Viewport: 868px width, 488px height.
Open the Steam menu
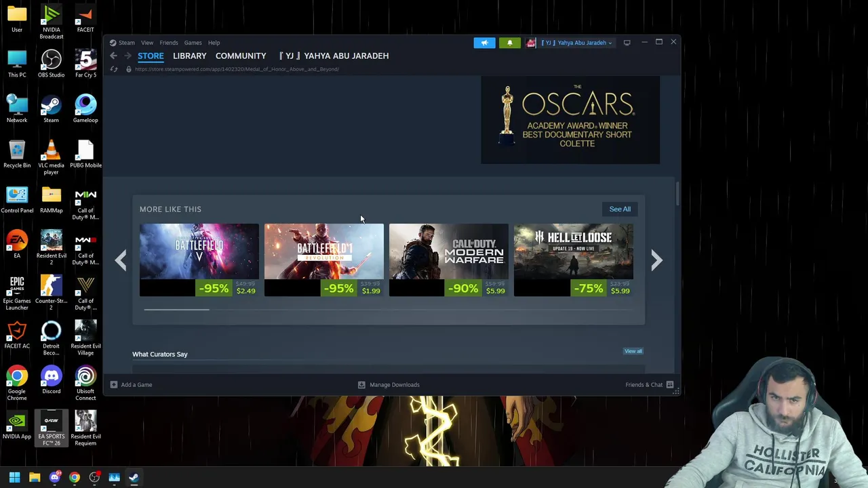click(126, 43)
